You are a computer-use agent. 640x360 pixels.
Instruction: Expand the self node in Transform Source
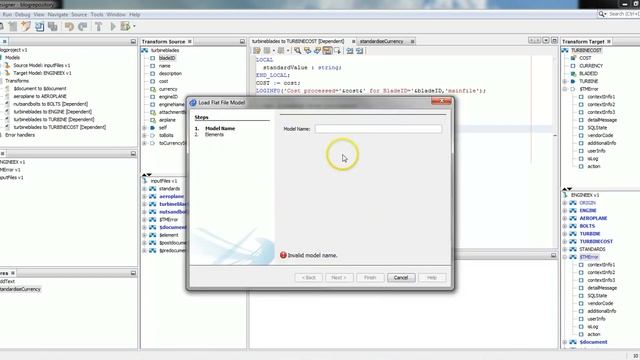point(144,128)
